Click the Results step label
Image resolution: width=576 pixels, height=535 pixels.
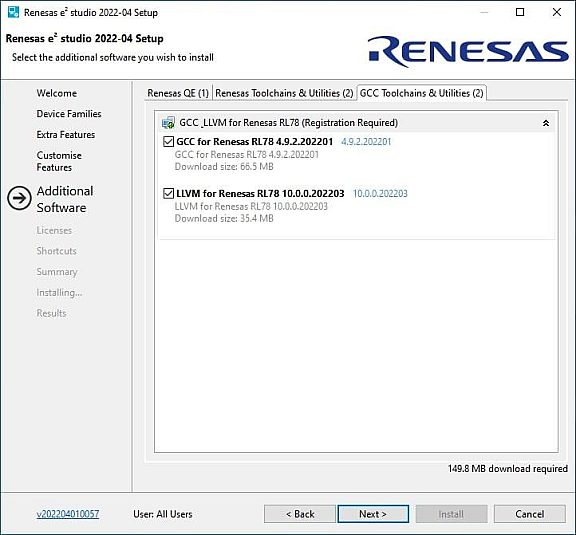tap(51, 313)
